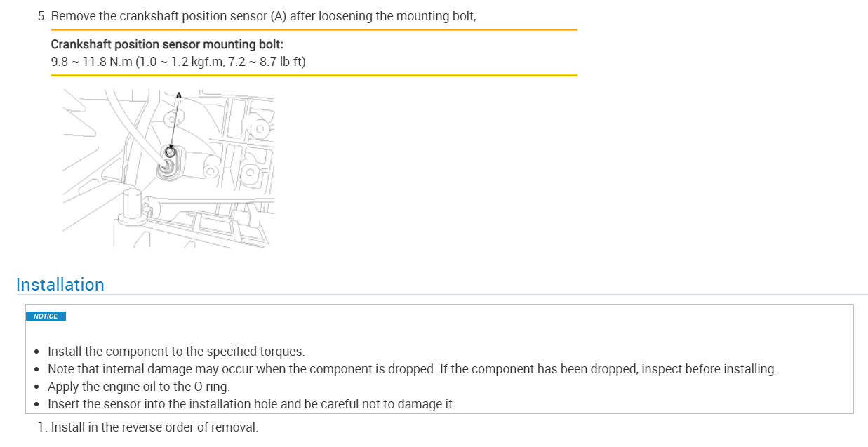Click the 9.8 ~ 11.8 N.m torque value
The width and height of the screenshot is (868, 447).
[x=91, y=62]
